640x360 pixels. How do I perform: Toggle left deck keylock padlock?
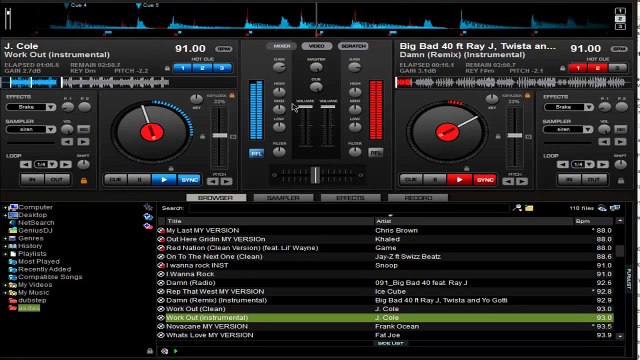232,96
